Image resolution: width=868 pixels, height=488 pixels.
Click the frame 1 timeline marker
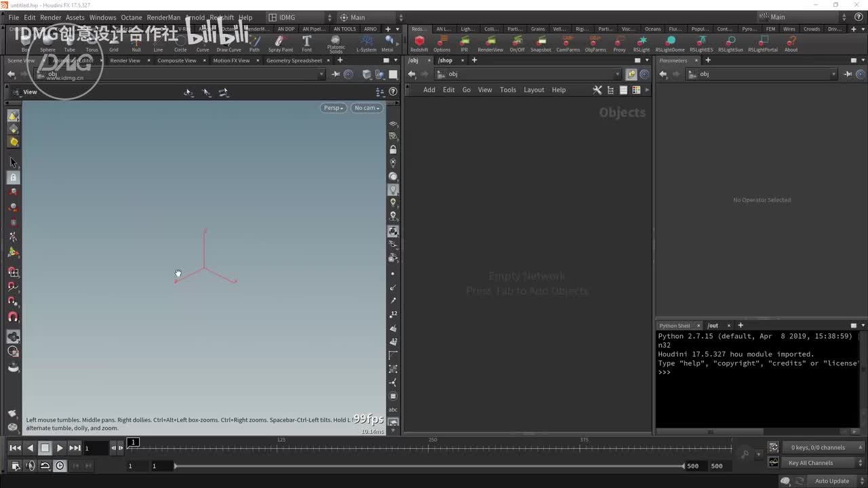pyautogui.click(x=134, y=442)
